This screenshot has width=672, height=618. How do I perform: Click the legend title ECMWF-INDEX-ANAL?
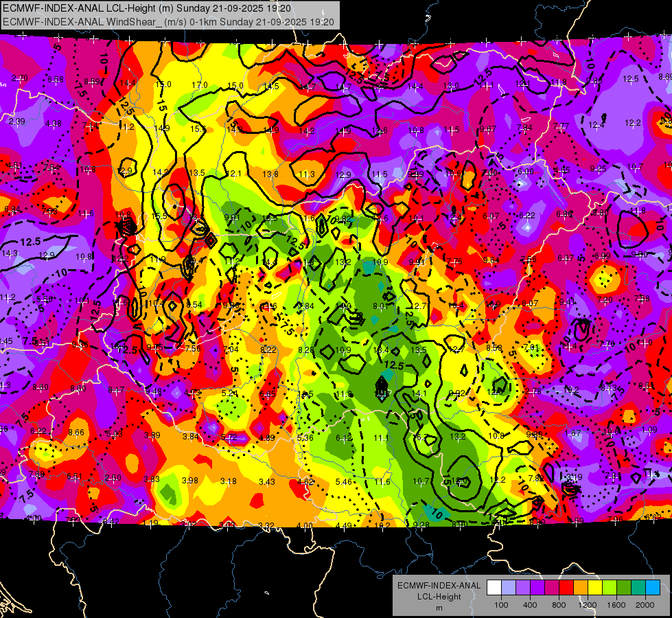[439, 586]
